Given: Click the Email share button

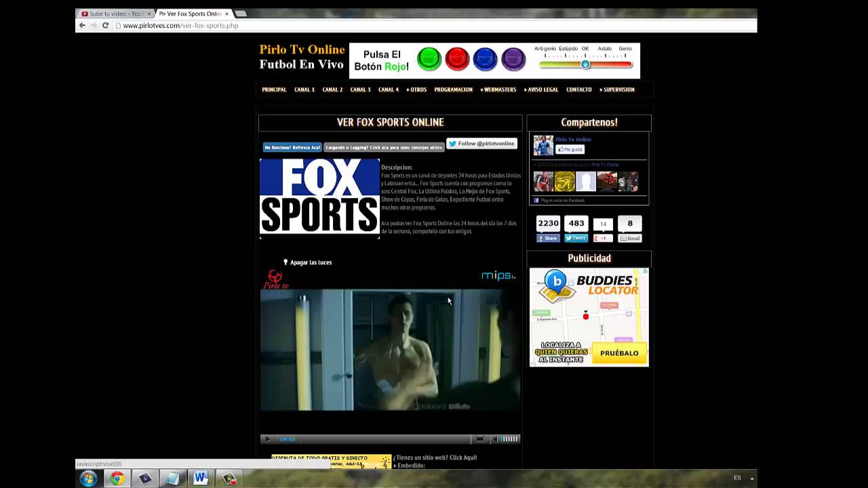Looking at the screenshot, I should [630, 239].
